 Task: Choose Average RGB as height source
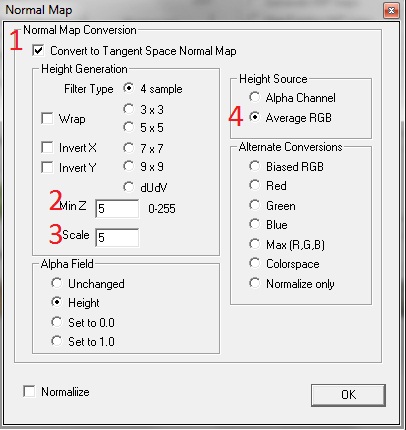point(254,117)
